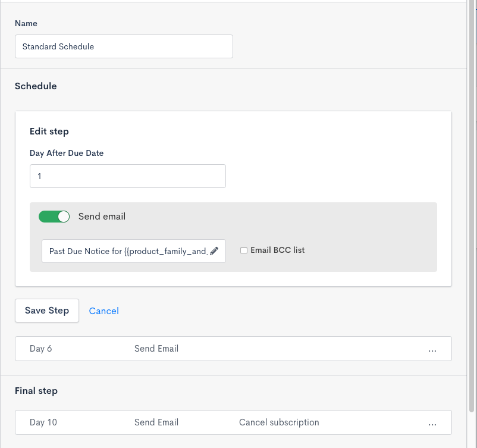Image resolution: width=477 pixels, height=448 pixels.
Task: Toggle the Send email switch off
Action: (x=54, y=217)
